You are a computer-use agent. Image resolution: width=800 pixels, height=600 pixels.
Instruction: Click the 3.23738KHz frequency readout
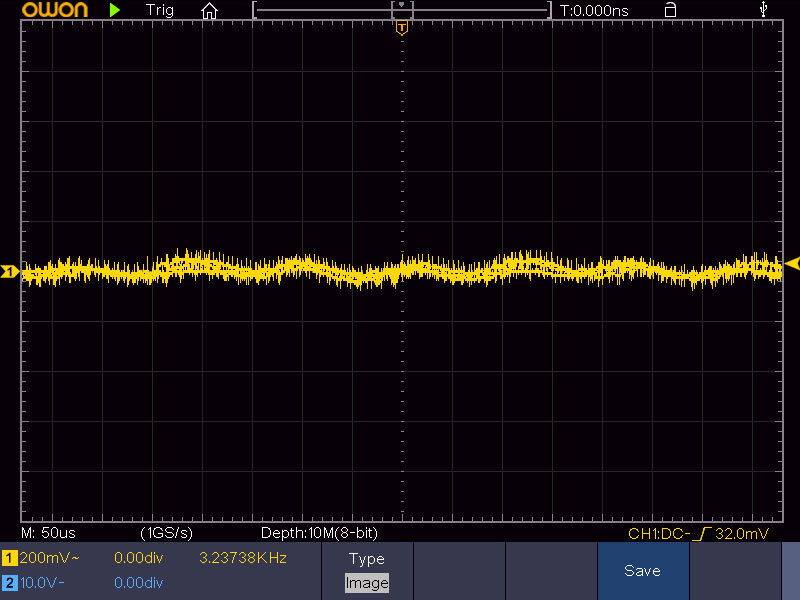click(x=243, y=558)
